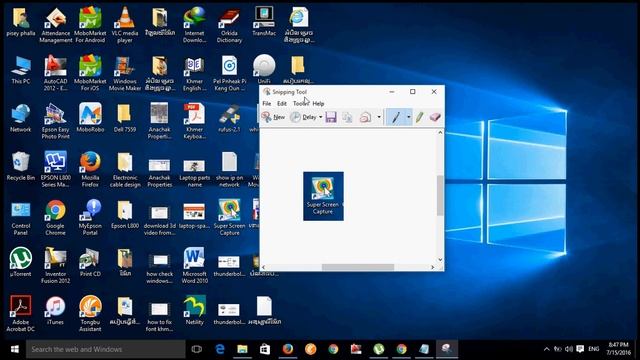Select the Microsoft Word 2010 desktop shortcut
This screenshot has width=640, height=360.
pyautogui.click(x=194, y=266)
